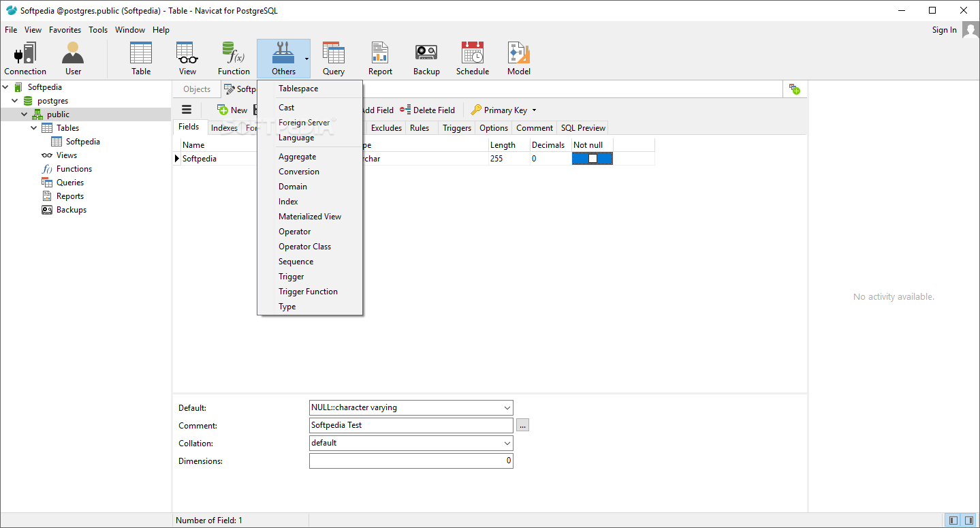Select the Softpedia server connection icon
This screenshot has width=980, height=528.
[18, 87]
